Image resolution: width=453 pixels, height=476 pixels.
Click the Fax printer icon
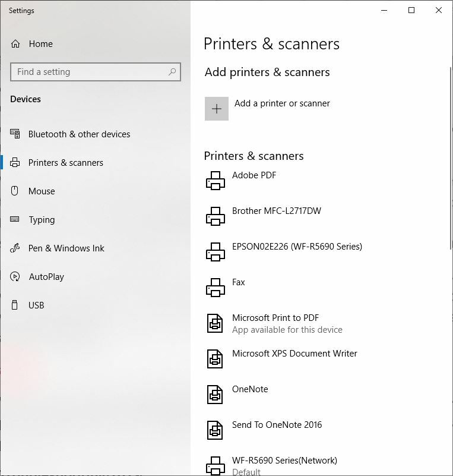(x=216, y=287)
